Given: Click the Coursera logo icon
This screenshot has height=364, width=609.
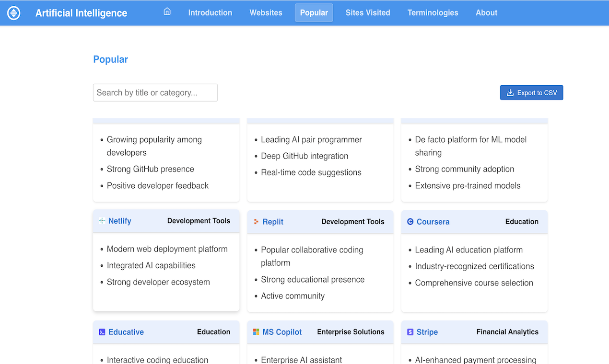Looking at the screenshot, I should [x=410, y=222].
